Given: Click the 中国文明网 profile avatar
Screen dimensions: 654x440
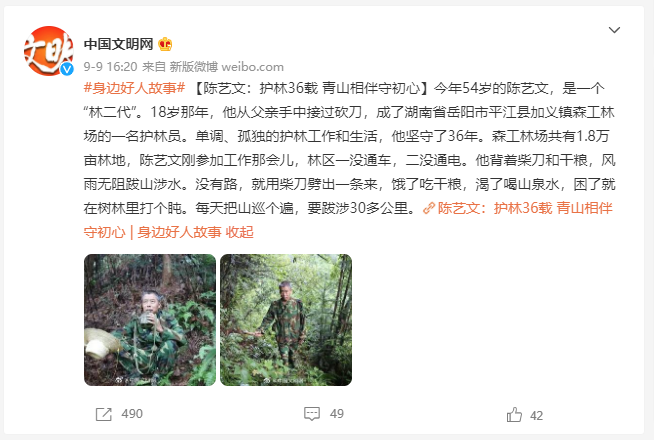Looking at the screenshot, I should coord(49,50).
